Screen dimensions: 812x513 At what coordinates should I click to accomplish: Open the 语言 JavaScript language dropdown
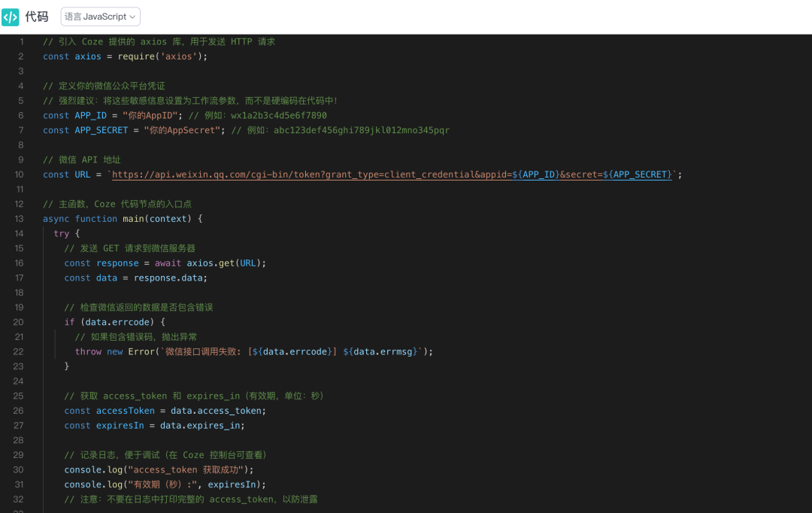pos(100,17)
